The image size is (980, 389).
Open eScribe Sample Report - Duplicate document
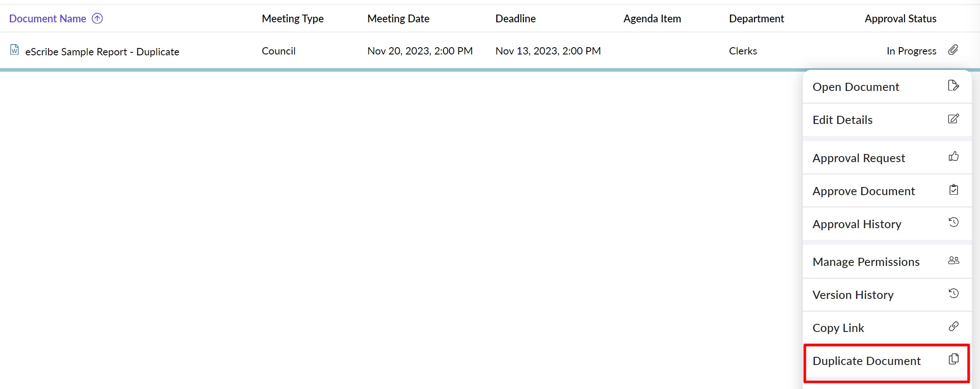(102, 52)
